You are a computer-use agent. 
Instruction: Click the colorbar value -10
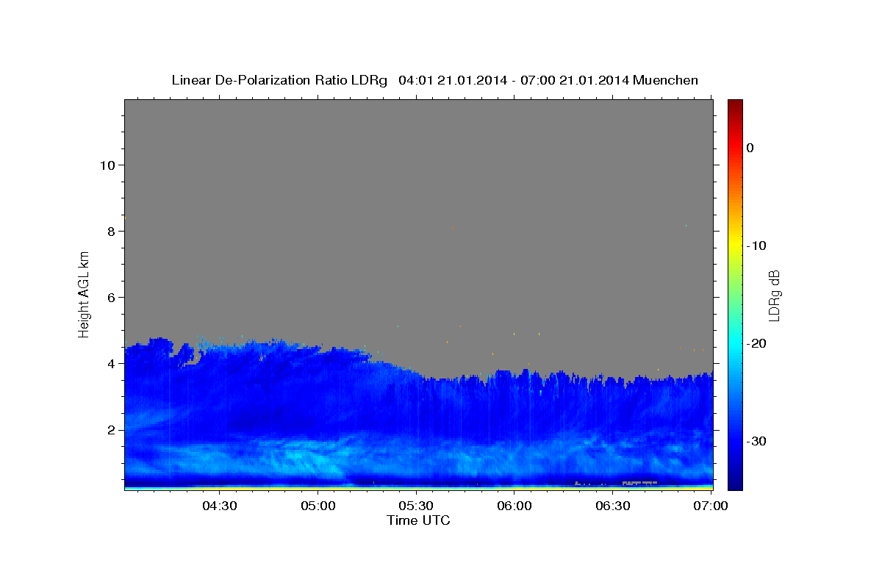coord(756,245)
